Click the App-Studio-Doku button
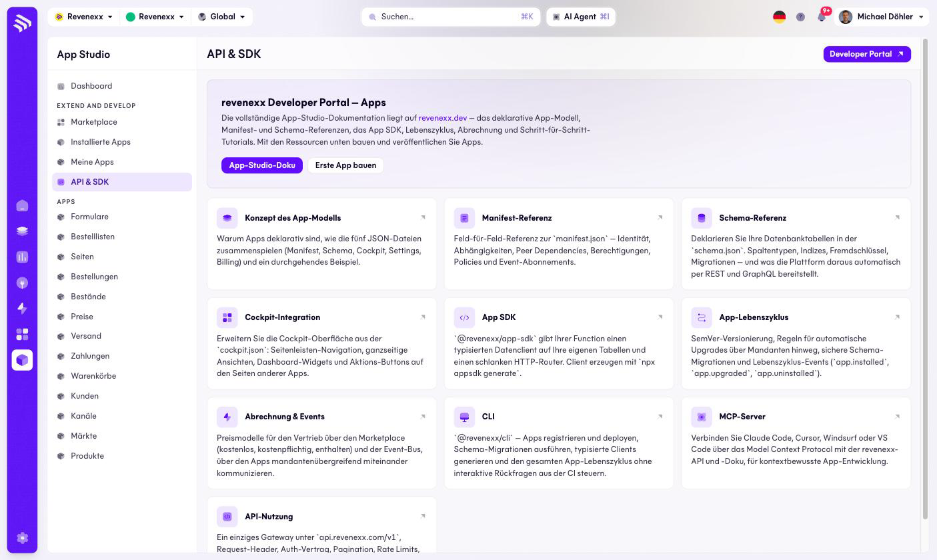The width and height of the screenshot is (937, 560). (x=262, y=165)
